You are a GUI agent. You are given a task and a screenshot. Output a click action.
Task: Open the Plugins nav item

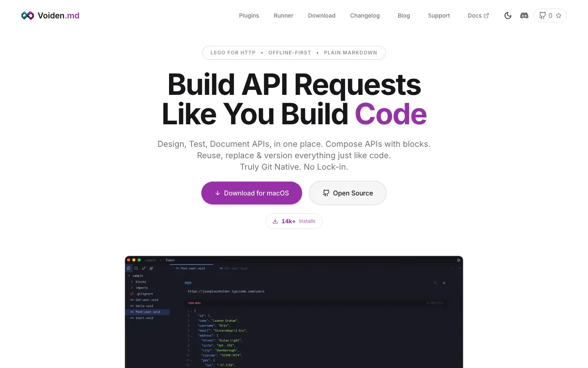249,16
